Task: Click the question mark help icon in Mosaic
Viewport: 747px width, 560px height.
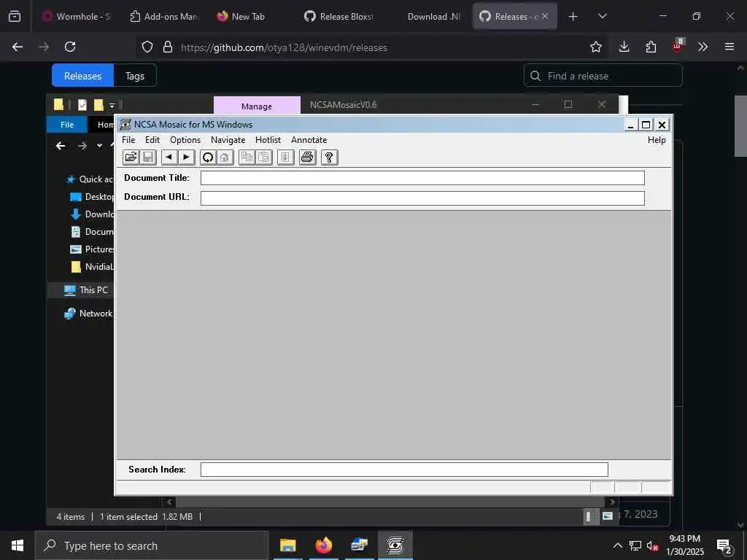Action: pos(329,157)
